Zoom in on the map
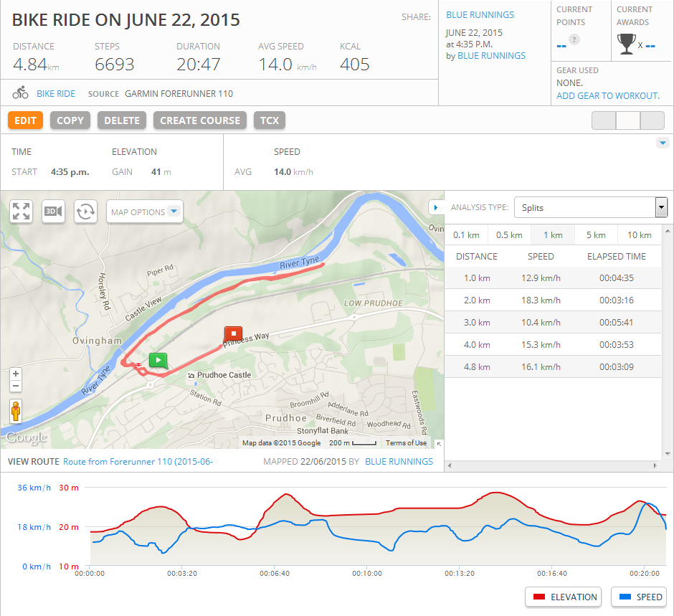Viewport: 674px width, 616px height. 16,374
